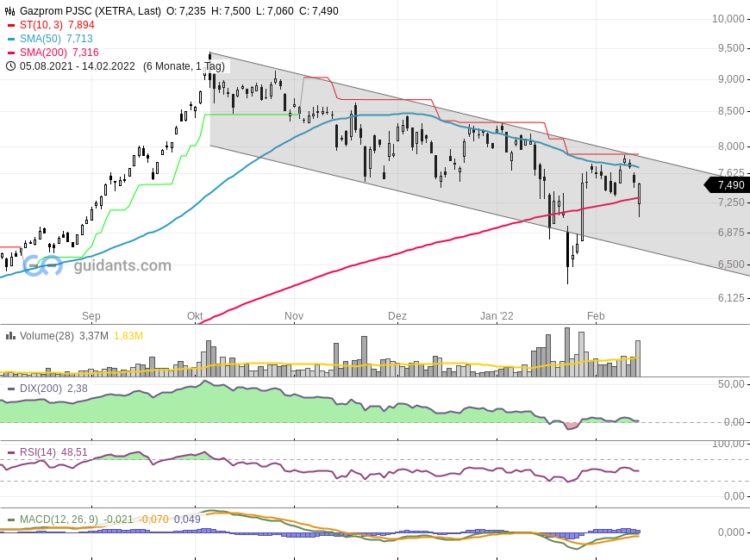Click the 6,875 price axis label
Screen dimensions: 750x560
click(x=731, y=233)
